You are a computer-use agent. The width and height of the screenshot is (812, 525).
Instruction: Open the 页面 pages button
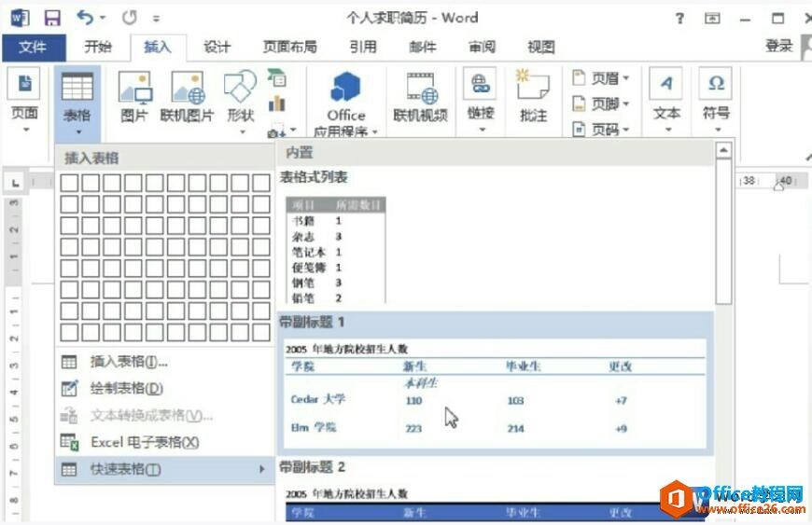pyautogui.click(x=24, y=100)
